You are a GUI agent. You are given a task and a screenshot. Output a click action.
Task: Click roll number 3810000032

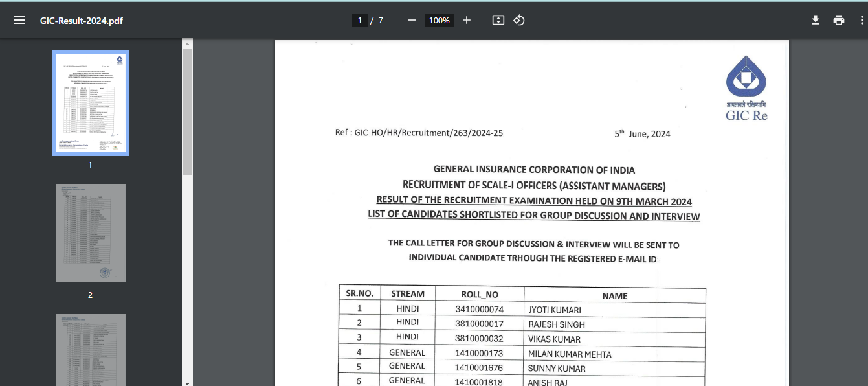(479, 338)
